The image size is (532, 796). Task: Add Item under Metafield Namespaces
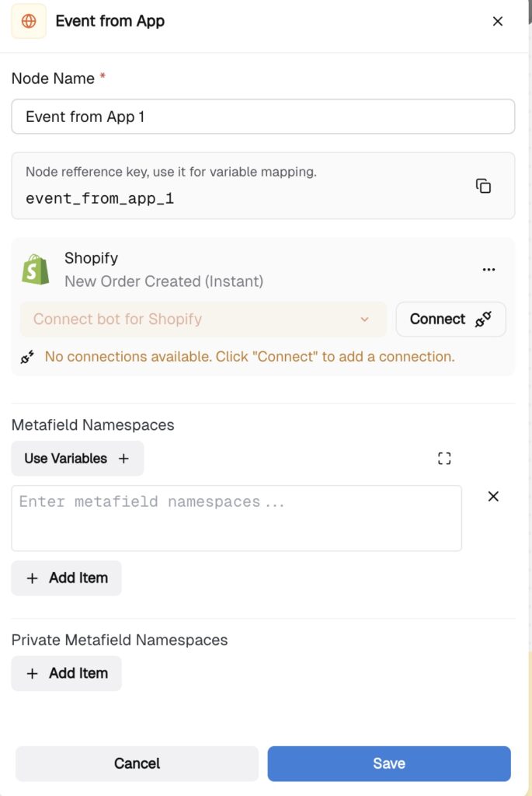67,578
